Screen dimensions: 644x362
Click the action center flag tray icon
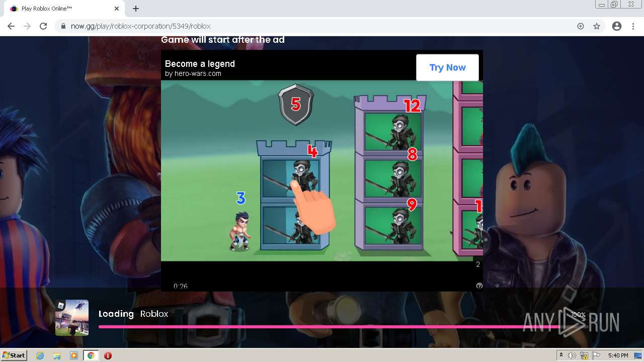596,355
